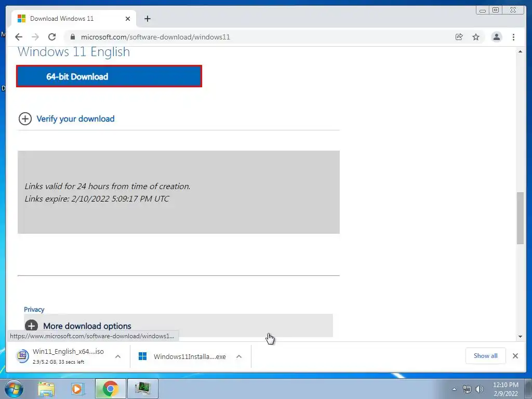Open Windows Explorer from the taskbar
532x399 pixels.
coord(46,389)
